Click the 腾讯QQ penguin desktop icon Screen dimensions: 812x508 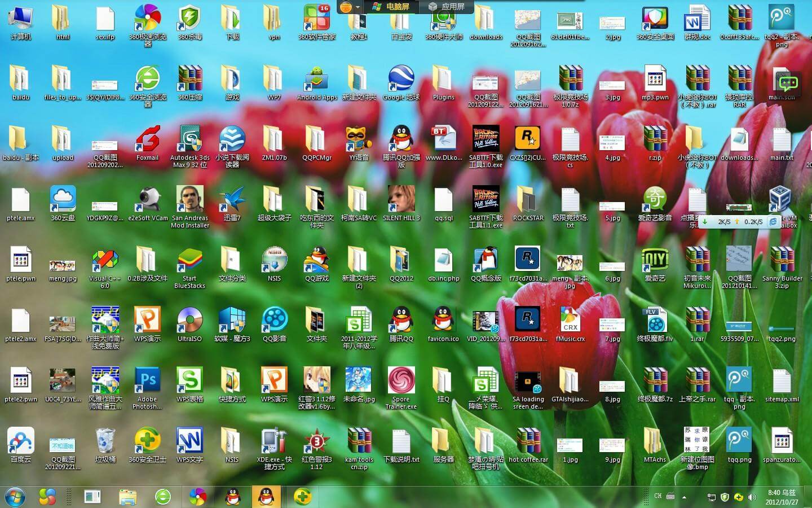point(401,322)
